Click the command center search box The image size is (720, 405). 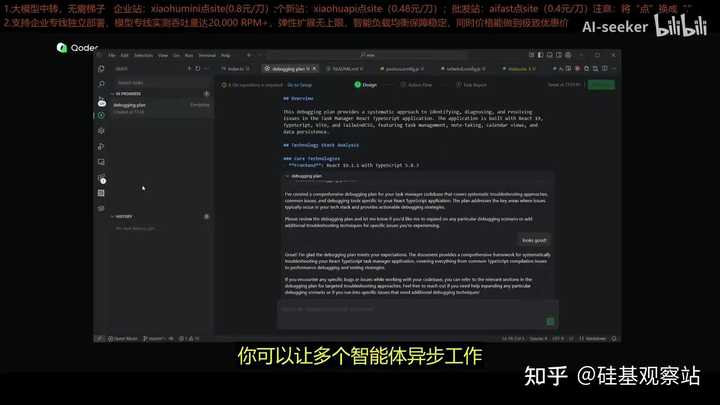point(367,55)
